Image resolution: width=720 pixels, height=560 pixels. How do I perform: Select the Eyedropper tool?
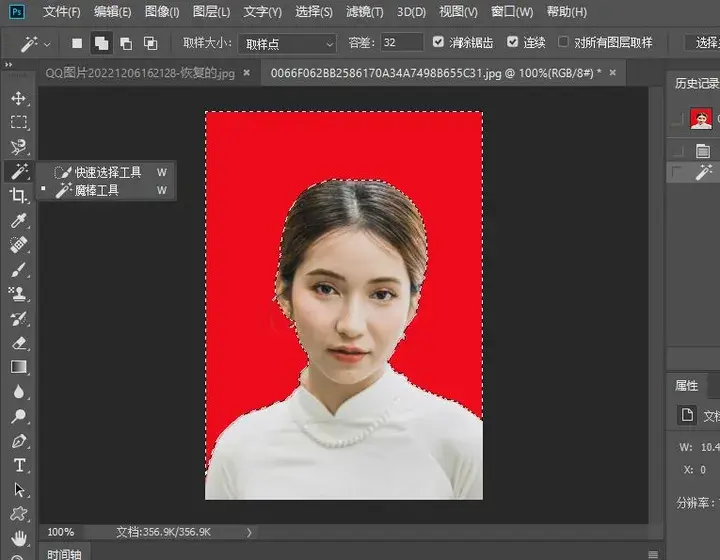18,221
